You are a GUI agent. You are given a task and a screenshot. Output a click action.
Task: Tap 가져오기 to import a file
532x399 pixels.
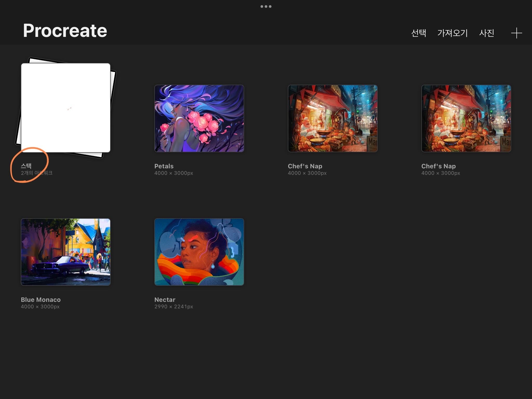pyautogui.click(x=452, y=33)
